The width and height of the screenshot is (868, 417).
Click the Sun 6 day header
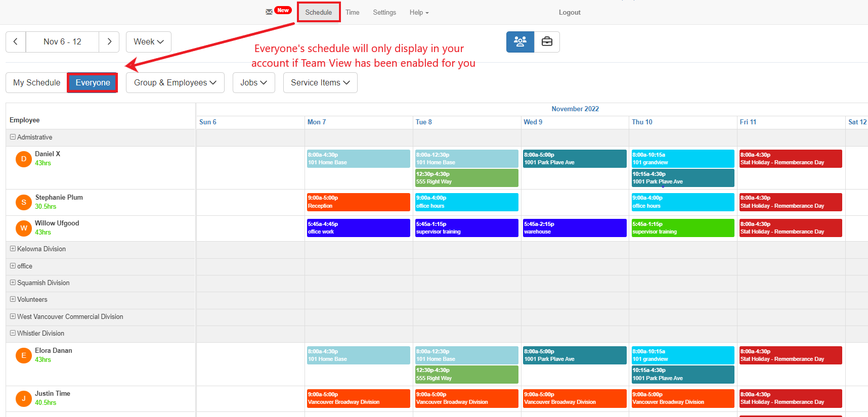coord(208,122)
